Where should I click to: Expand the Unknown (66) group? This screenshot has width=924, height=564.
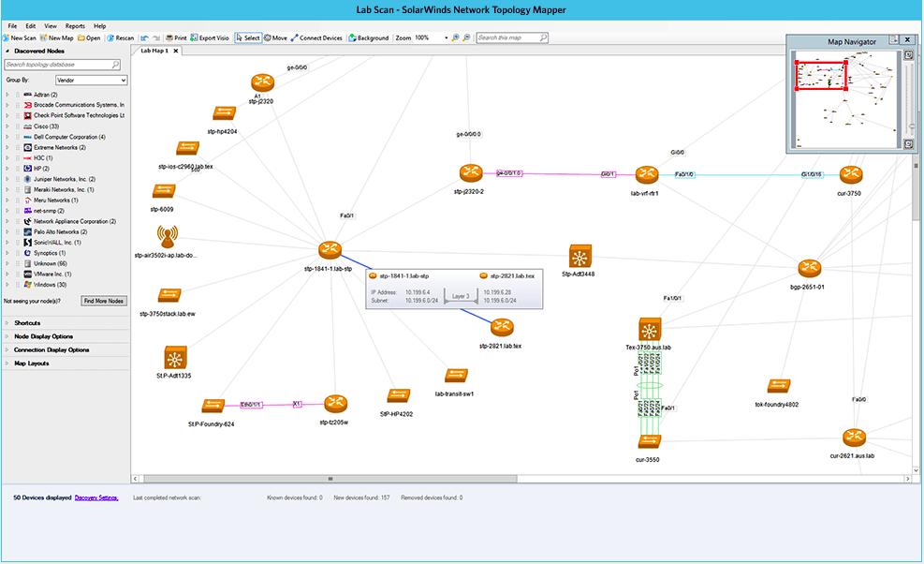(7, 263)
